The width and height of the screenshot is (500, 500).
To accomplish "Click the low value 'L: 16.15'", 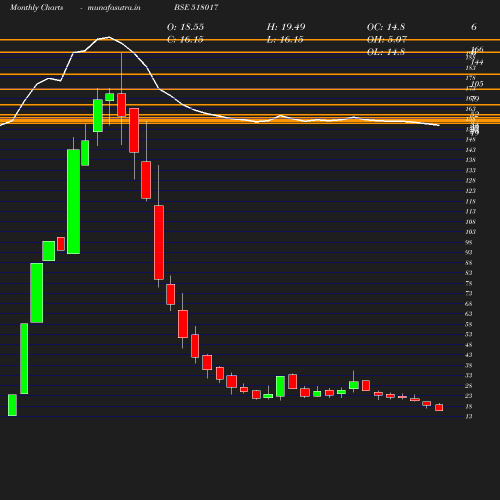I will click(285, 39).
